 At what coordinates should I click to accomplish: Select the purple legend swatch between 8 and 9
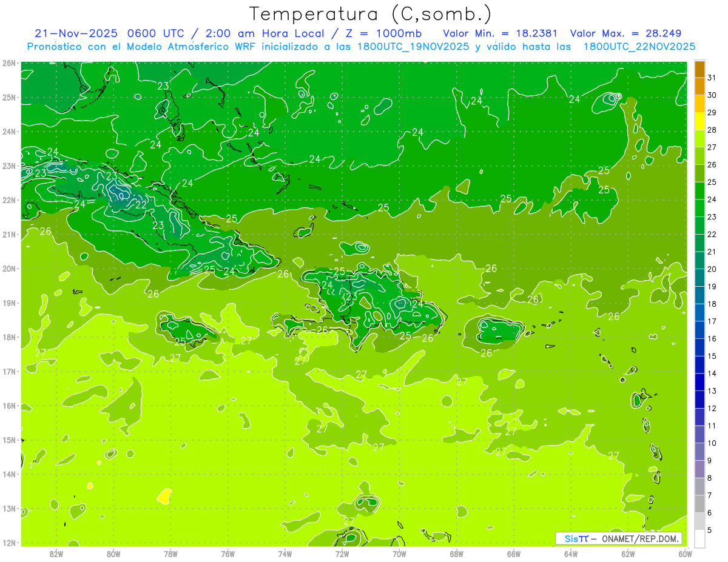click(x=699, y=469)
